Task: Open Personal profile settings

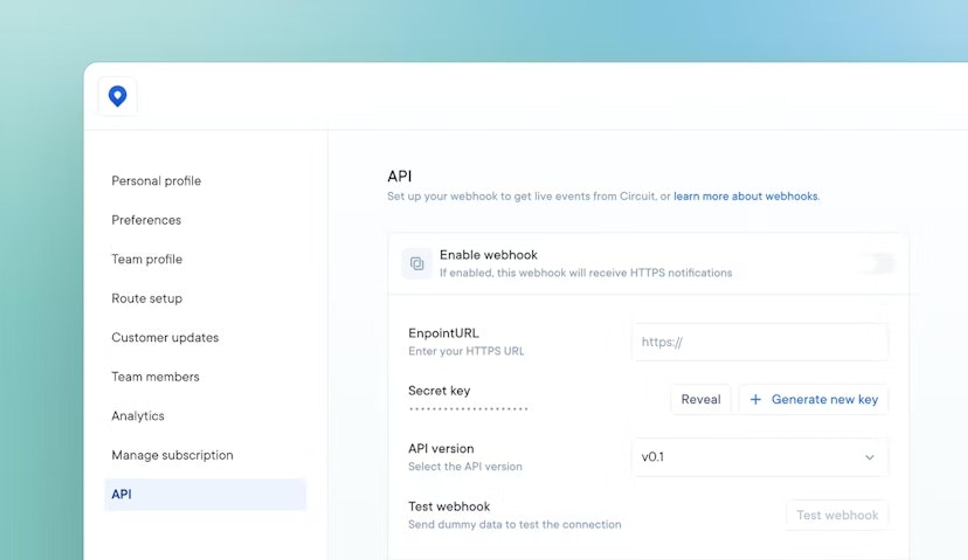Action: (156, 181)
